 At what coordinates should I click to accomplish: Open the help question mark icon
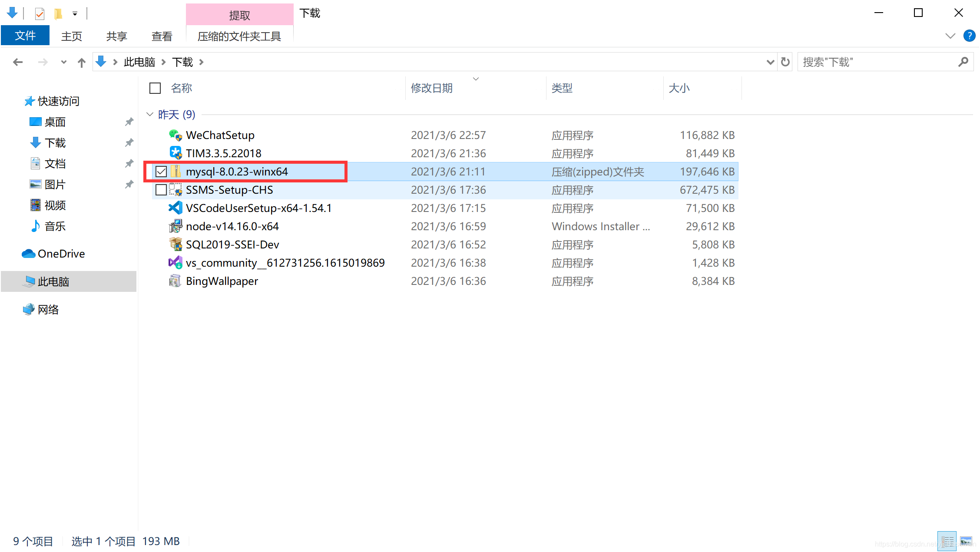(x=969, y=36)
